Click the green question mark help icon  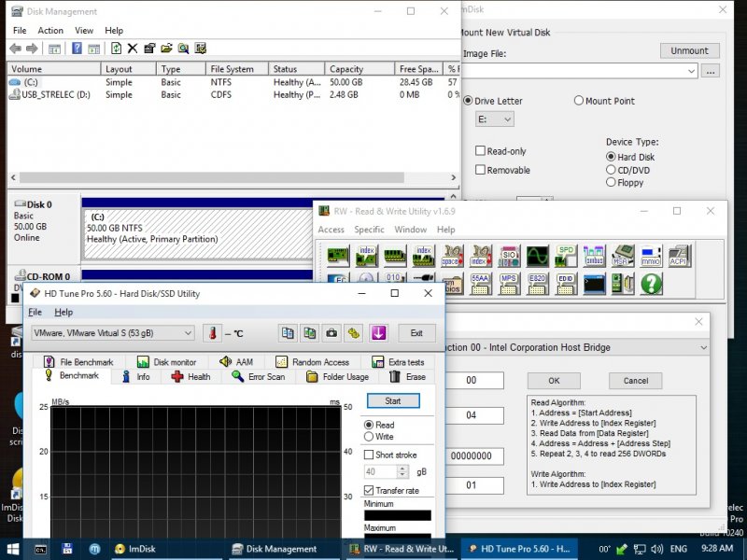coord(651,285)
